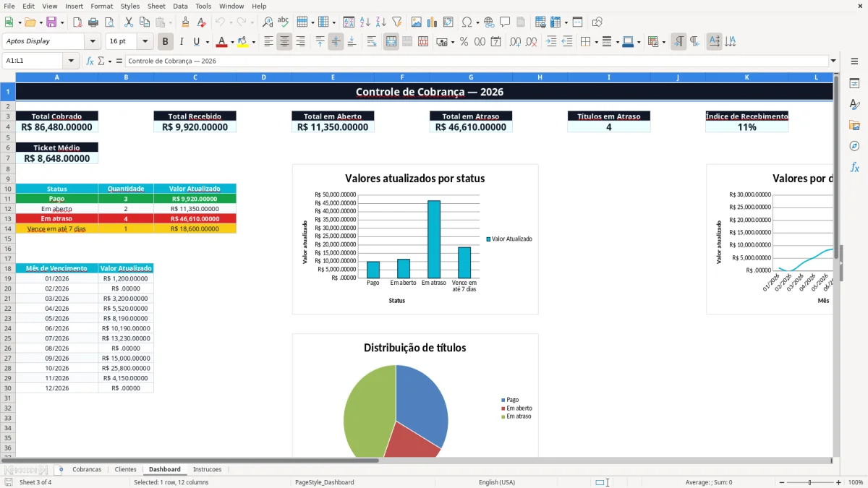Open the Sheet menu
This screenshot has width=868, height=488.
point(156,6)
